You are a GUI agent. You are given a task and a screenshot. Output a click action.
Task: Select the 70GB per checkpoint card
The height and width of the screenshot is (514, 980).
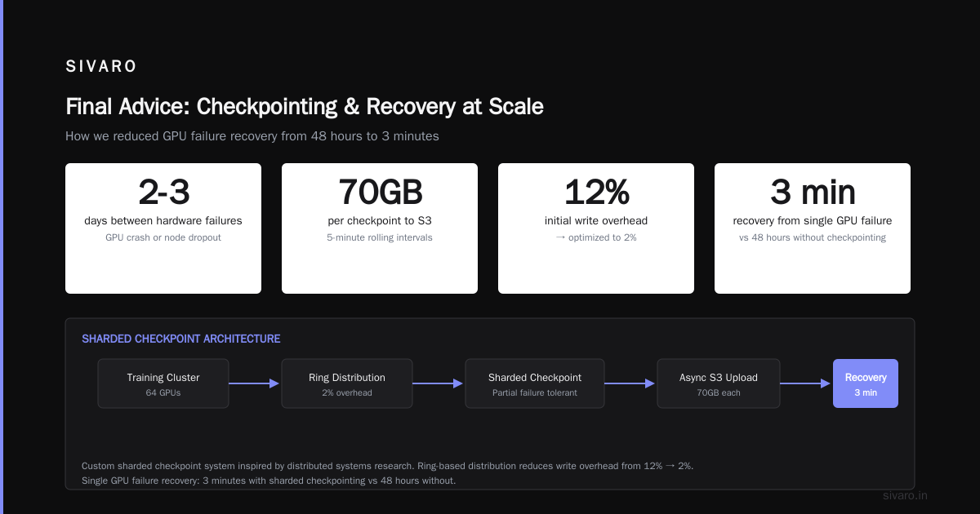[x=380, y=228]
